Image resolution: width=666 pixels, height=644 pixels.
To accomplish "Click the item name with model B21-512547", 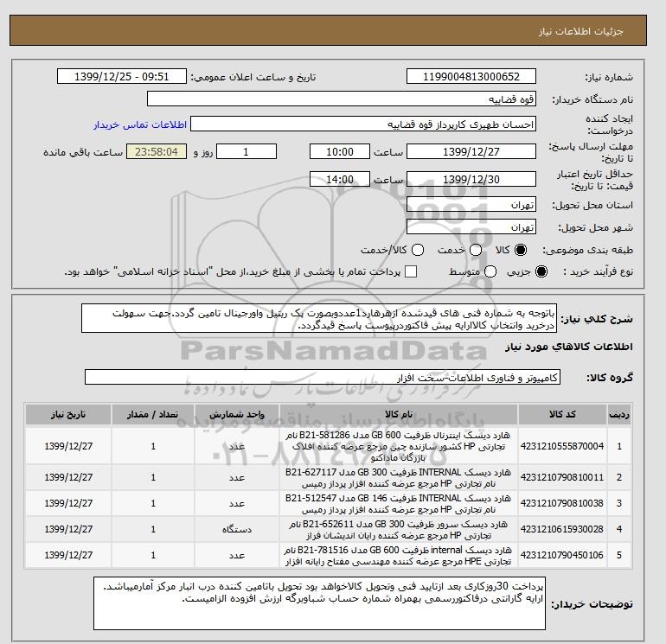I will pos(399,503).
